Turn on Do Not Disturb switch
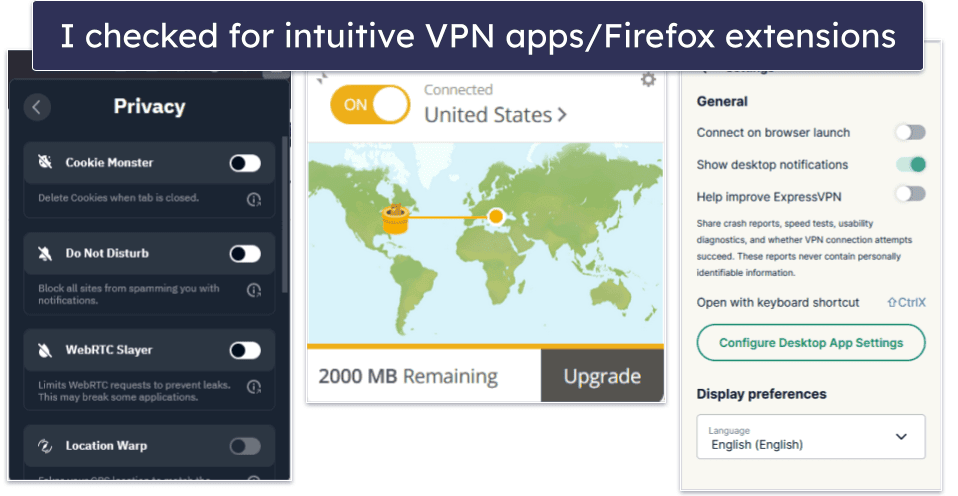Image resolution: width=958 pixels, height=496 pixels. click(x=245, y=253)
